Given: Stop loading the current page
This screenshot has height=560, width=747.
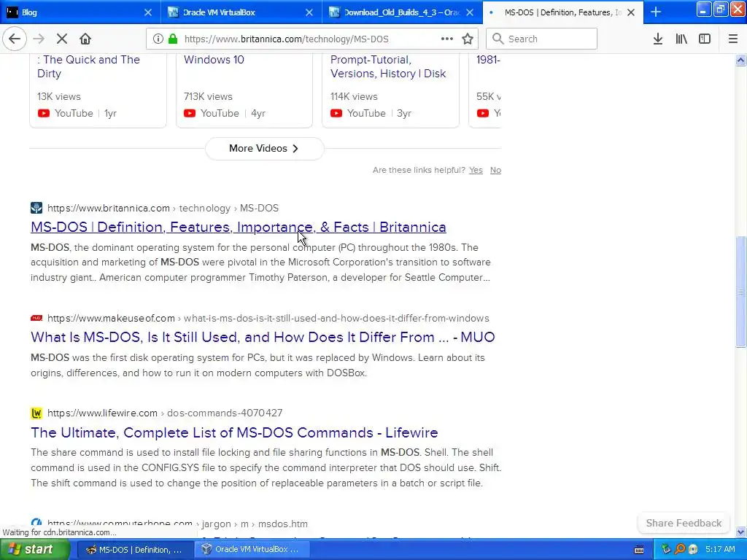Looking at the screenshot, I should coord(62,39).
